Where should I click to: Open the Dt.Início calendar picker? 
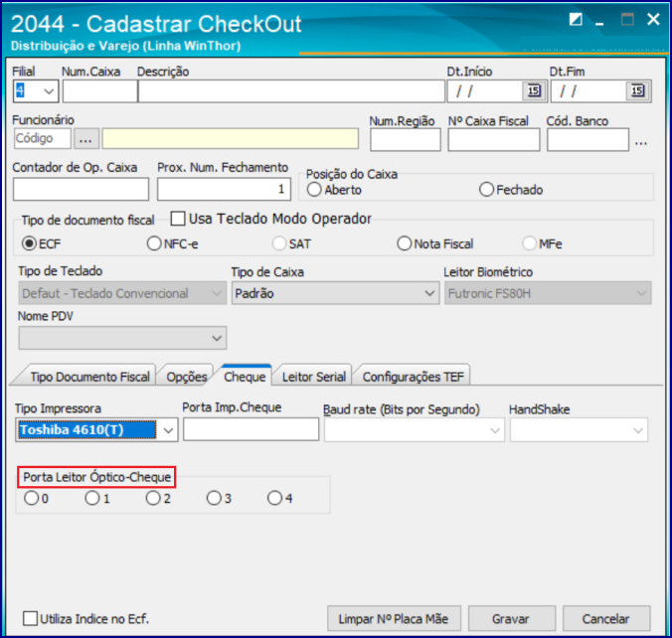pyautogui.click(x=534, y=90)
